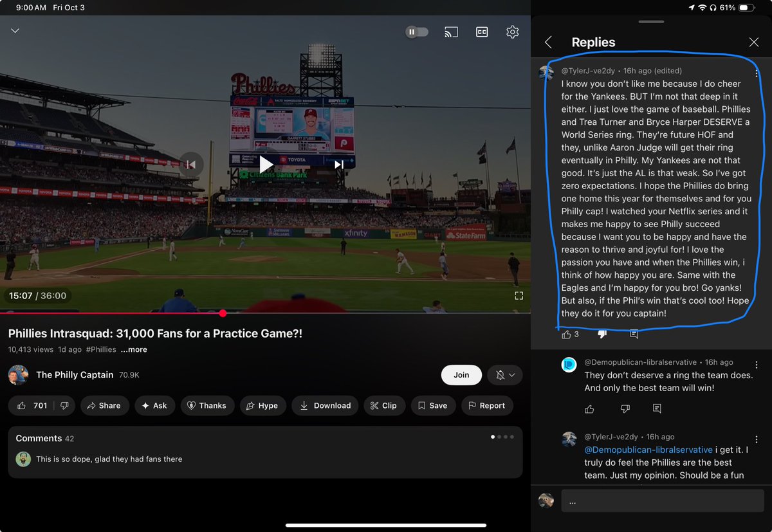772x532 pixels.
Task: Tap the blue @Demopublican-libralservative mention
Action: click(x=648, y=450)
